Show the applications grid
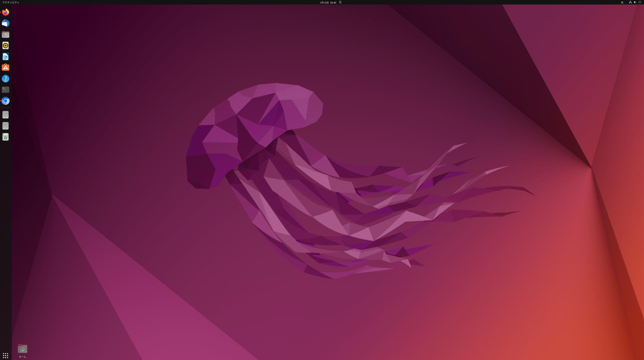 pos(5,355)
